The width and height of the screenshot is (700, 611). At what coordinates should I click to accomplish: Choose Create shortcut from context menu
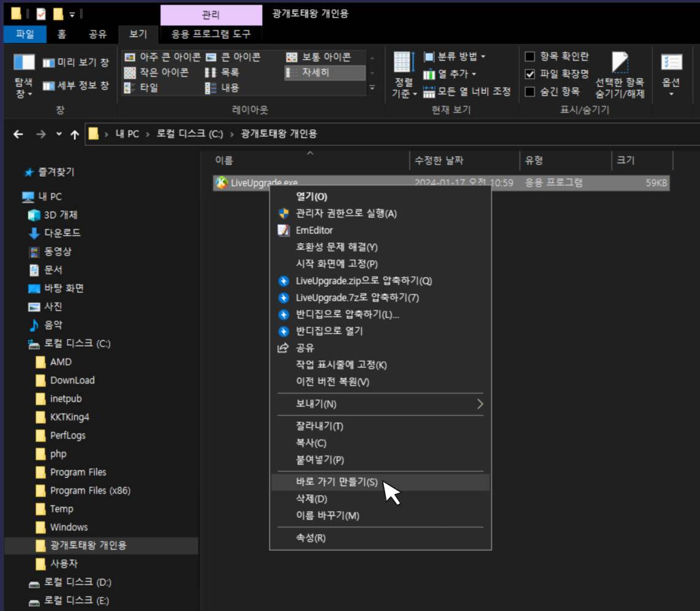coord(336,482)
